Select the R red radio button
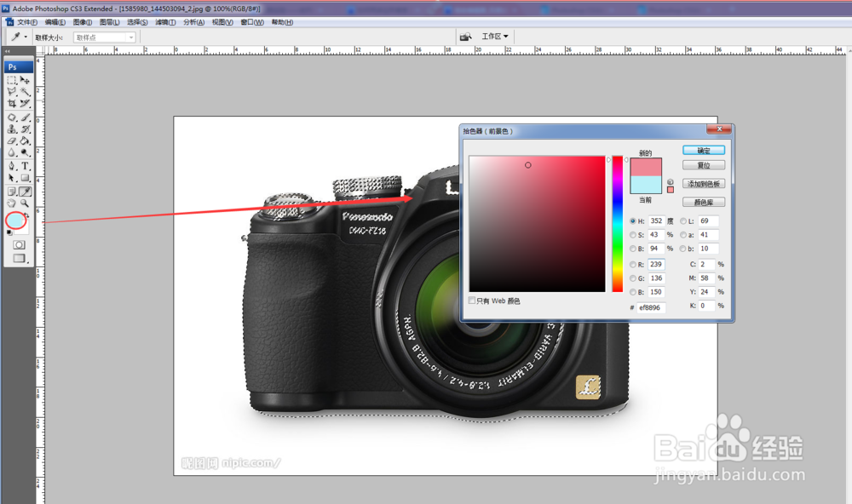852x504 pixels. pyautogui.click(x=632, y=265)
